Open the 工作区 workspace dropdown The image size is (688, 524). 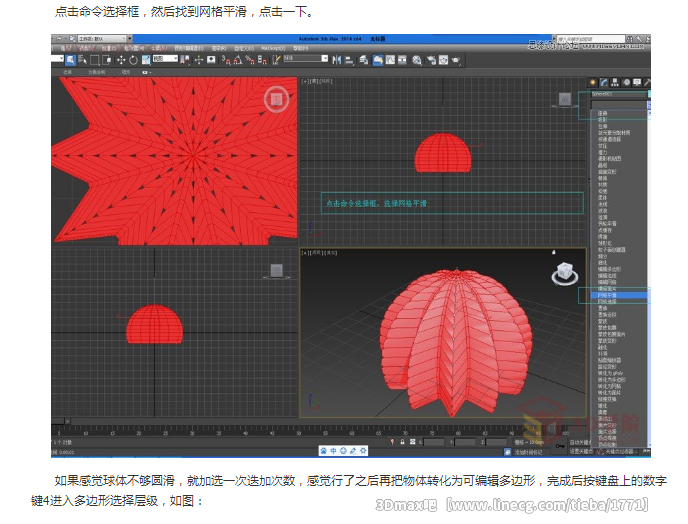coord(102,39)
